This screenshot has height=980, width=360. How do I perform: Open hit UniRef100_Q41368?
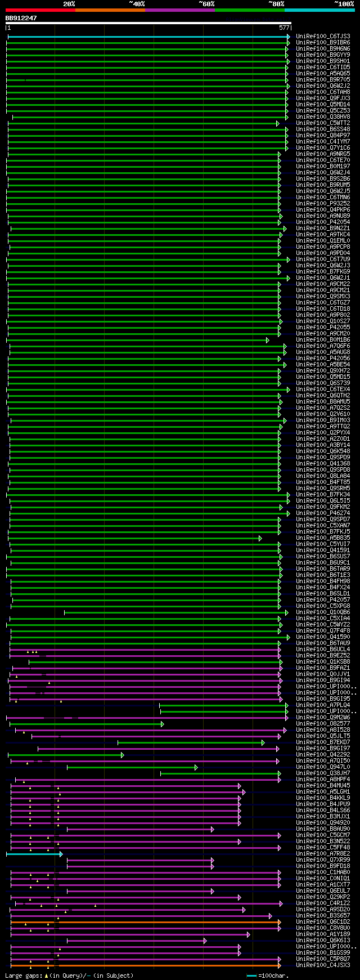tap(323, 464)
